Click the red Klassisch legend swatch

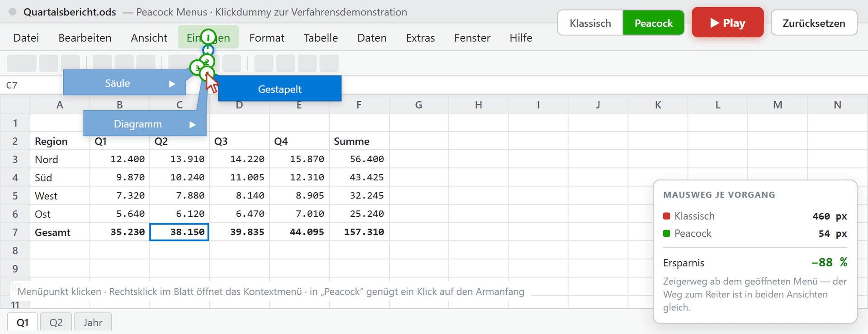tap(666, 216)
